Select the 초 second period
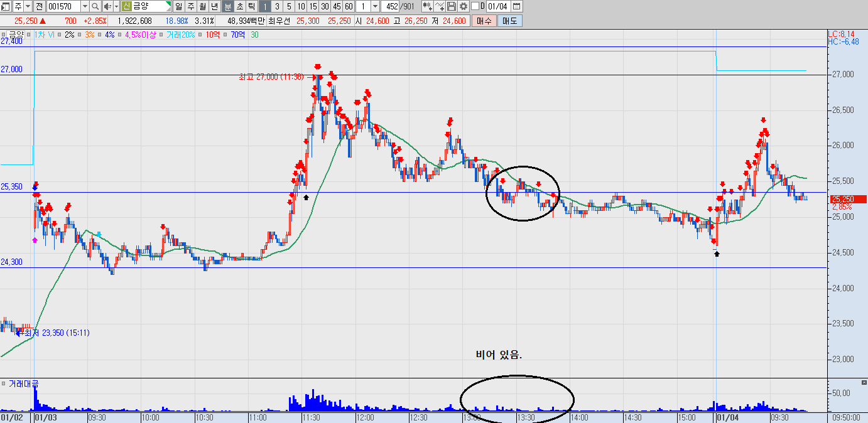Screen dimensions: 868x423 coord(239,6)
